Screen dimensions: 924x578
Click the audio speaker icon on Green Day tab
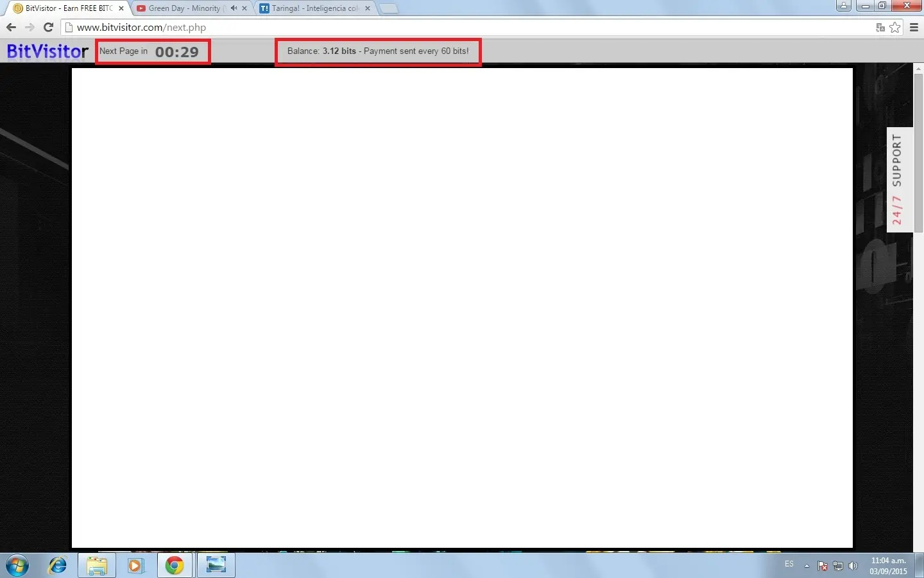coord(234,8)
